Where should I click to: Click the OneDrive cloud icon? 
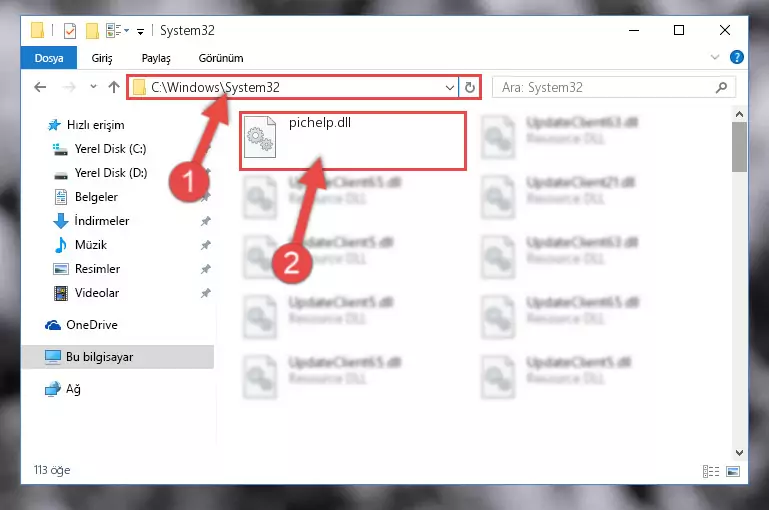(x=52, y=325)
